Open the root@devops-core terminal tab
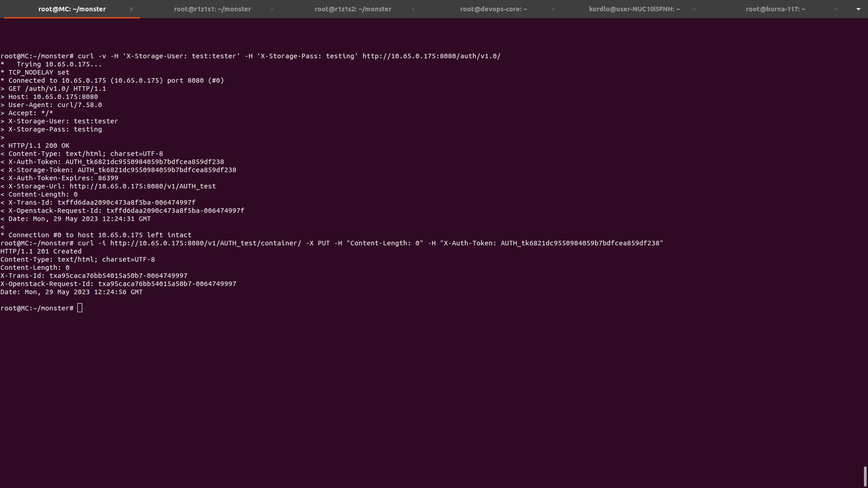 (493, 9)
